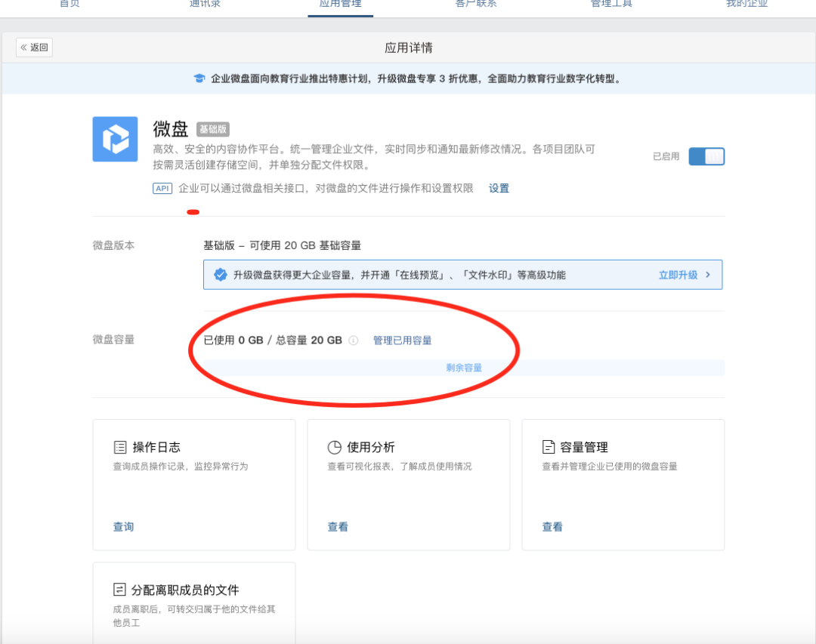The width and height of the screenshot is (816, 644).
Task: Click 查看可视化报表 description text
Action: 399,466
